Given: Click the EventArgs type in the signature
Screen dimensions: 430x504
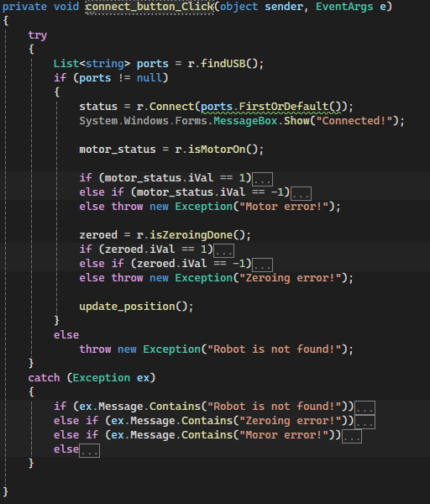Looking at the screenshot, I should [x=344, y=7].
